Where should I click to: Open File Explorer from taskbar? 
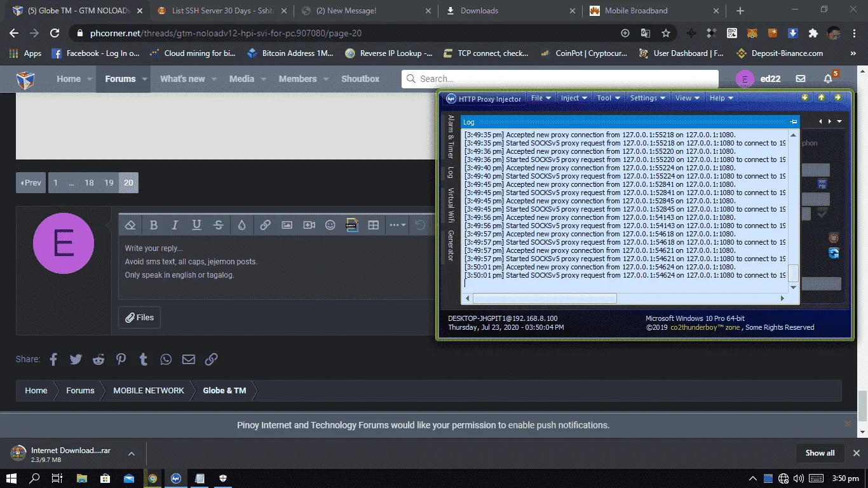pos(82,478)
